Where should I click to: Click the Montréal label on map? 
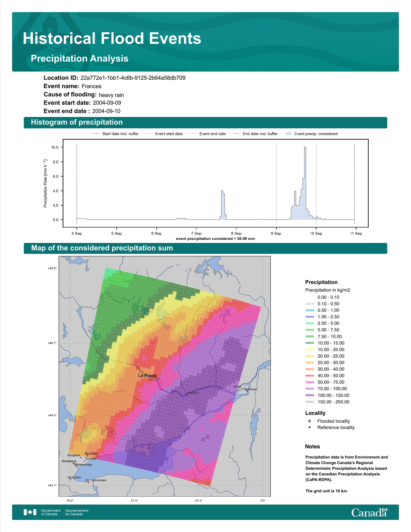point(250,389)
